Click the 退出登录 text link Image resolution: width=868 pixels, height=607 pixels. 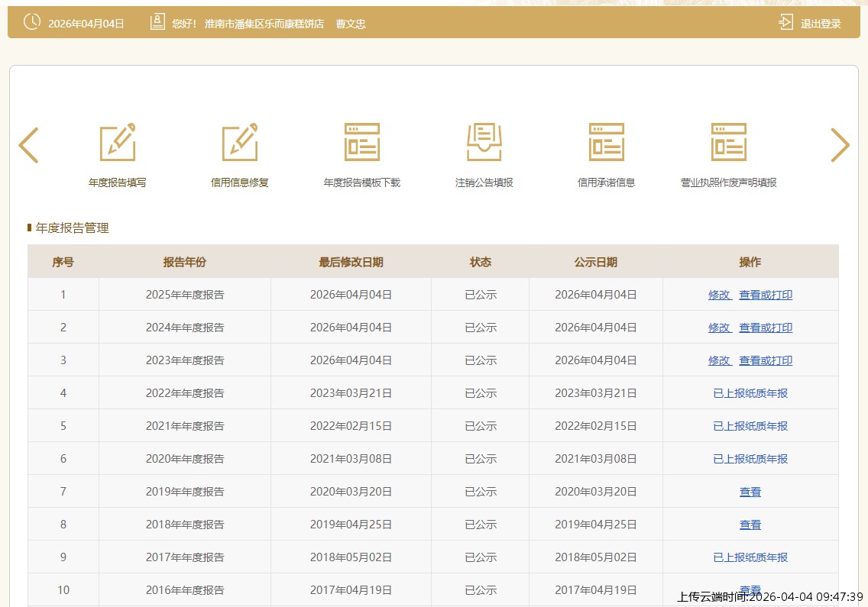coord(821,24)
